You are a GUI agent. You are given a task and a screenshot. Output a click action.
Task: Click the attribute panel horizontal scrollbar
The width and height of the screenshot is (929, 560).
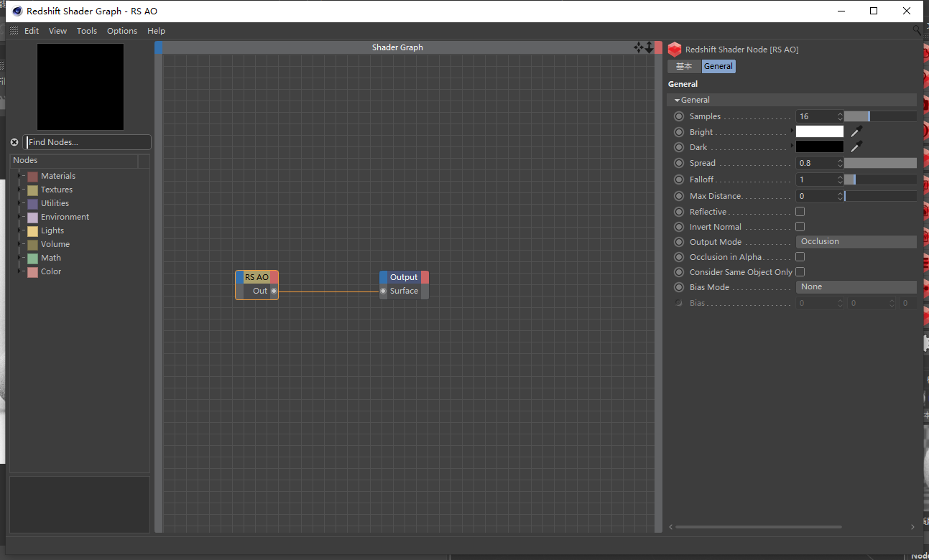click(759, 527)
